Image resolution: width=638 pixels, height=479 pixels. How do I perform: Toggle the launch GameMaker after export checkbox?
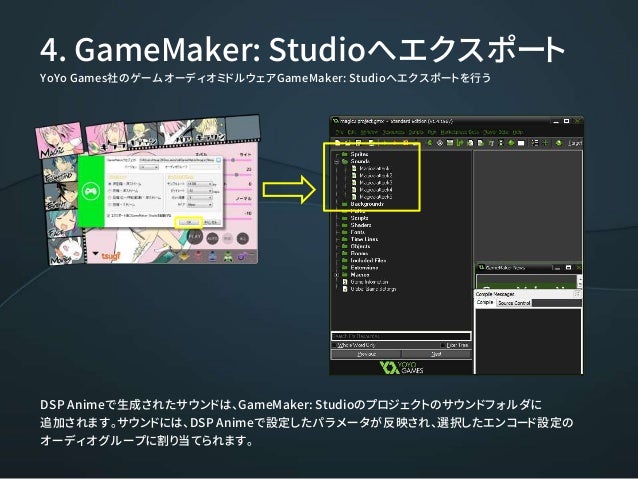108,216
